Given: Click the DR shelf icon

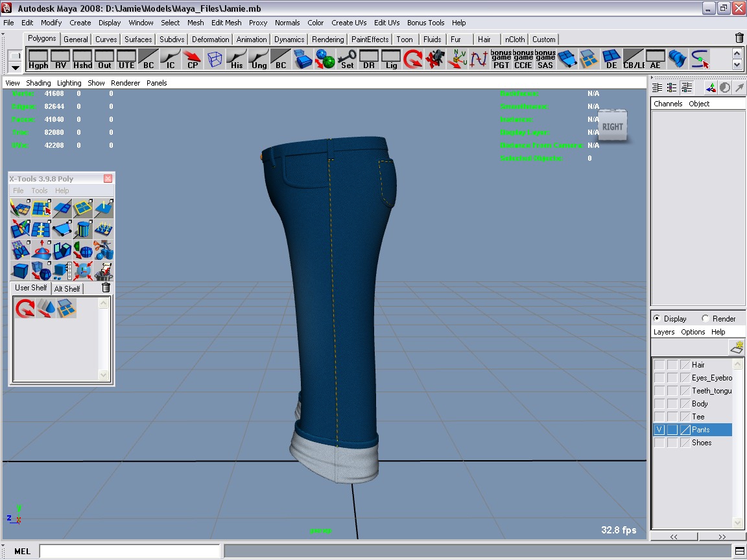Looking at the screenshot, I should click(369, 60).
